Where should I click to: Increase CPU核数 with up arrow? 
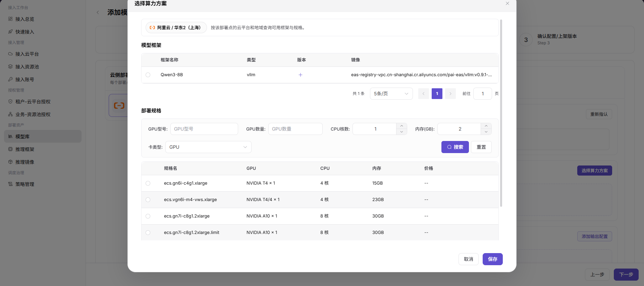(x=401, y=126)
